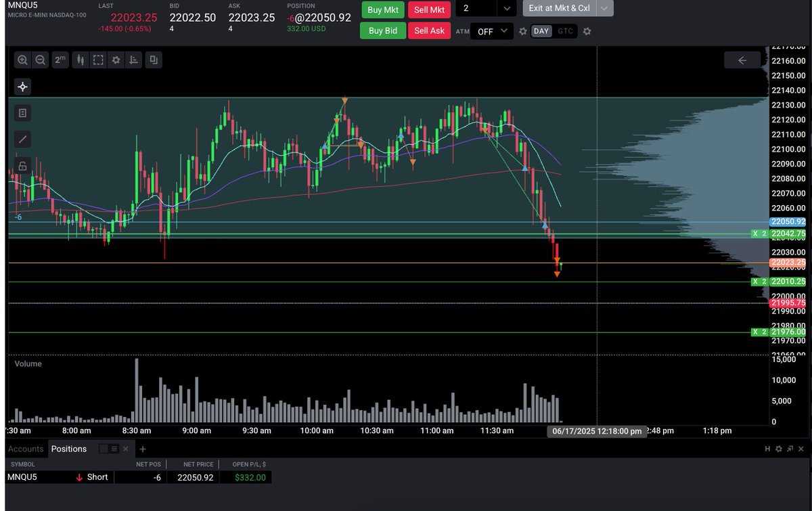Change the 2m timeframe interval
This screenshot has width=812, height=511.
[60, 60]
